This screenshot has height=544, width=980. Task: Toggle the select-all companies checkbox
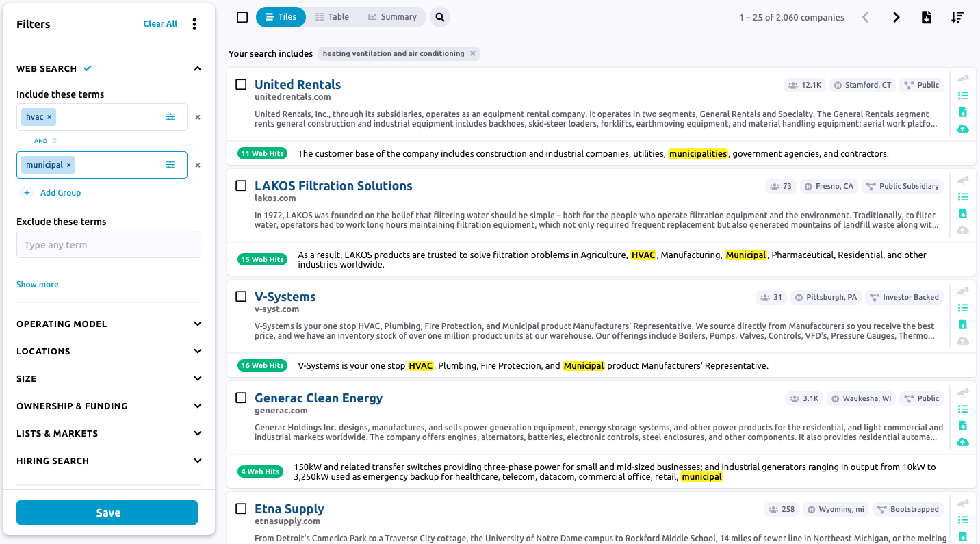(x=242, y=17)
